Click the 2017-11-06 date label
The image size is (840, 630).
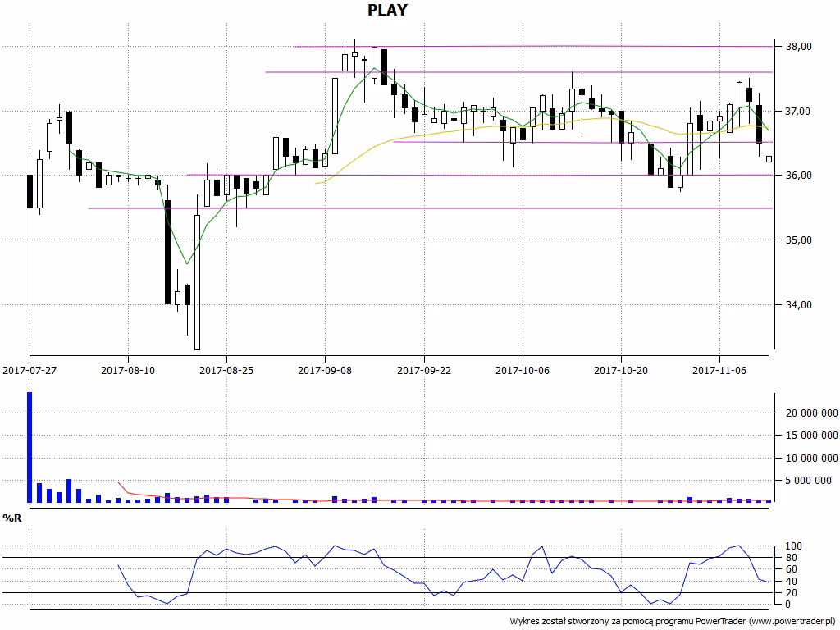click(719, 370)
